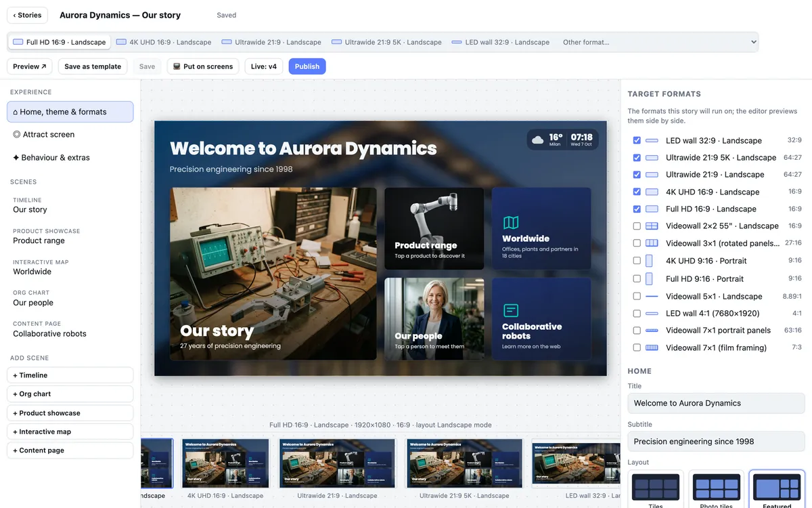Select the Our story timeline scene
The height and width of the screenshot is (508, 812).
(70, 205)
